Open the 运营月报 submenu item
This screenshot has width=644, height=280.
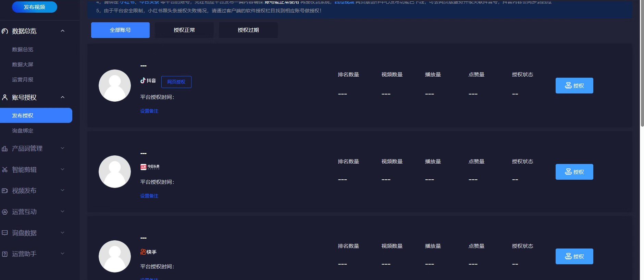[x=23, y=79]
